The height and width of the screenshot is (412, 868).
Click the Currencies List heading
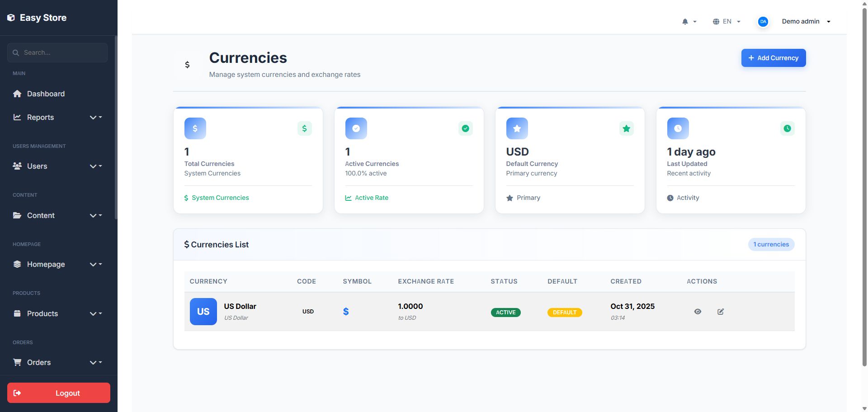217,245
